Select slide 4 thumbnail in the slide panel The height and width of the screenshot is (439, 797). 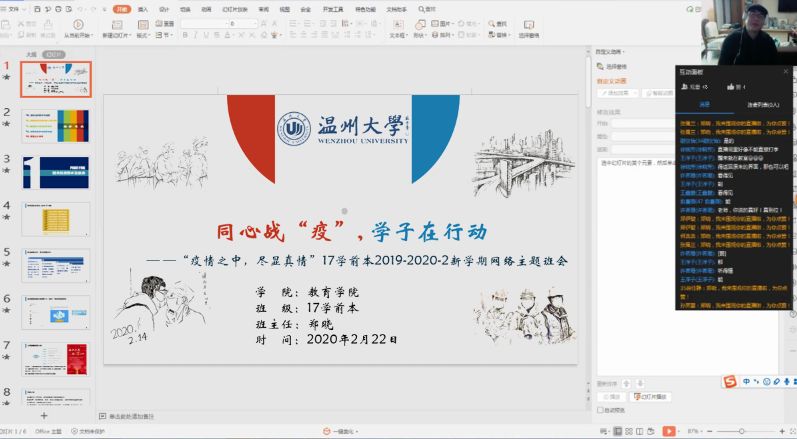[55, 219]
